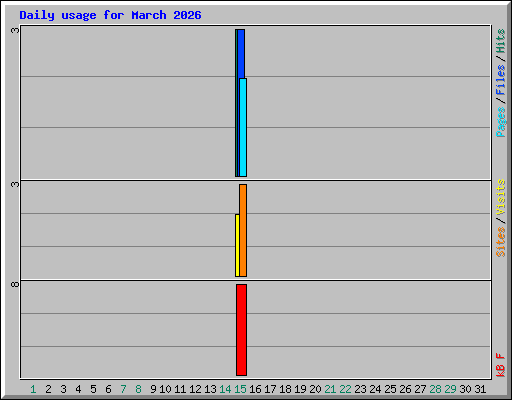The width and height of the screenshot is (512, 400).
Task: Click the red KB bar on day 15
Action: 241,330
